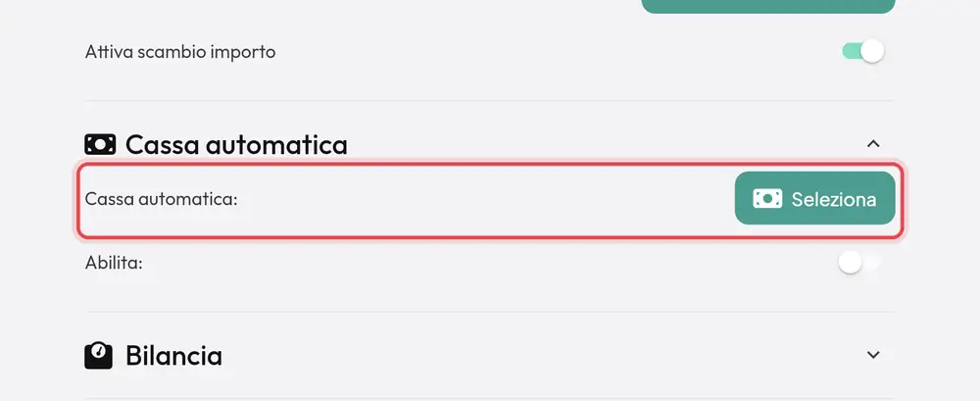Click the white knob of Abilita switch
The width and height of the screenshot is (980, 401).
850,263
